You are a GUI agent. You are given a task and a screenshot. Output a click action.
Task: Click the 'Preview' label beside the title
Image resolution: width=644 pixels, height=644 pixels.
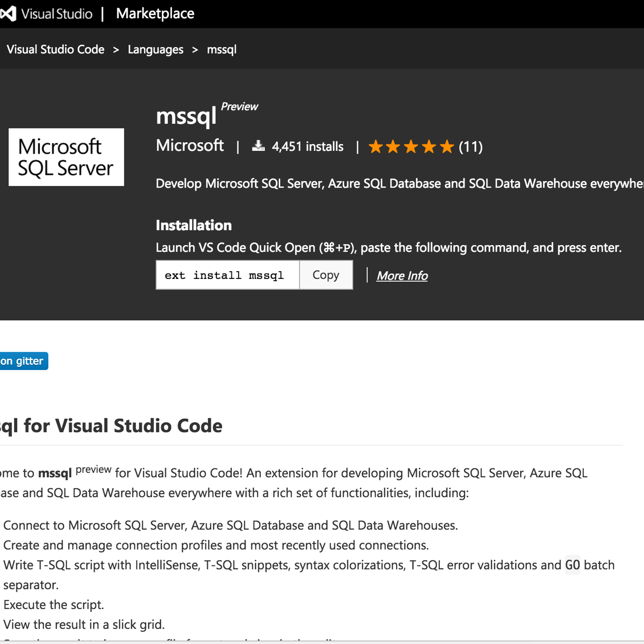point(239,107)
